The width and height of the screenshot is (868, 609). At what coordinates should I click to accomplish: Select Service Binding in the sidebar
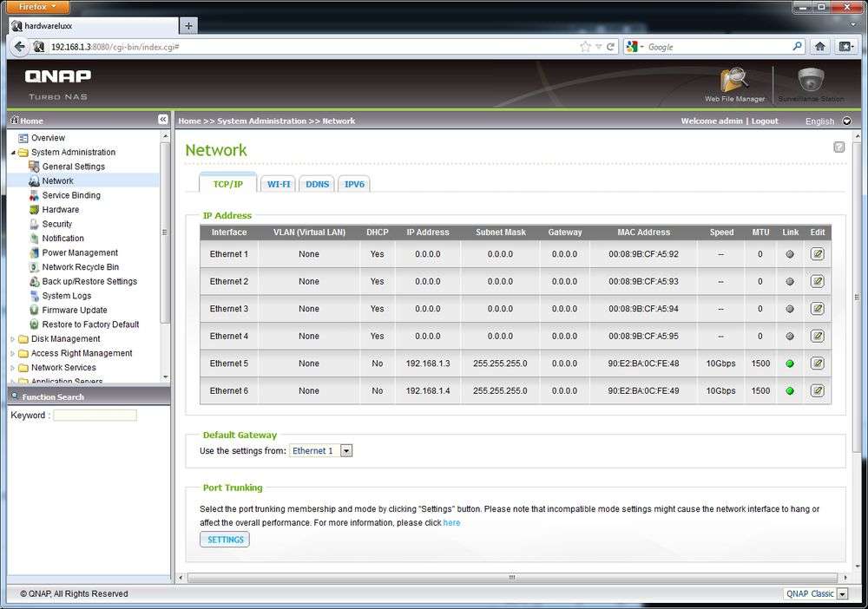click(x=71, y=195)
